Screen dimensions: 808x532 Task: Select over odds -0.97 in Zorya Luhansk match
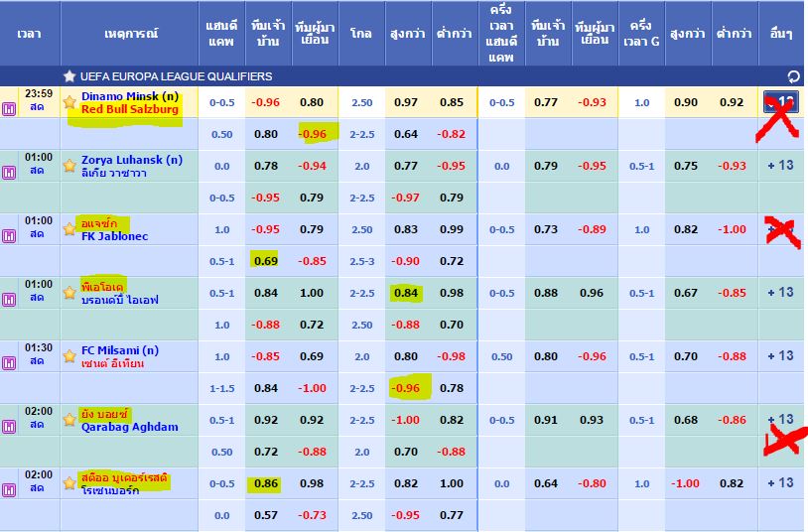click(x=406, y=198)
